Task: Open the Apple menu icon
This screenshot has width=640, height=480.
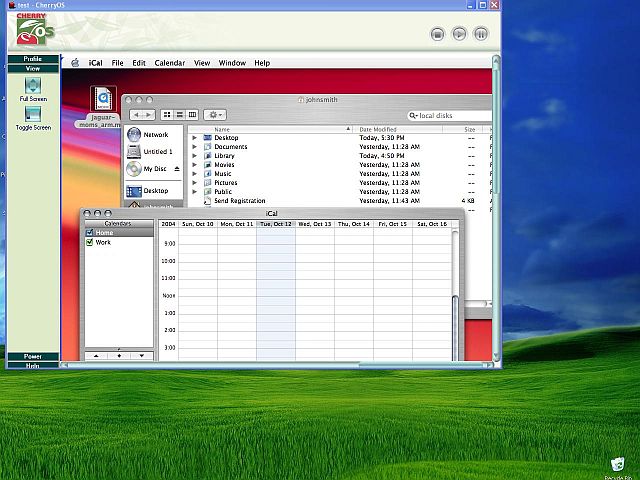Action: click(75, 63)
